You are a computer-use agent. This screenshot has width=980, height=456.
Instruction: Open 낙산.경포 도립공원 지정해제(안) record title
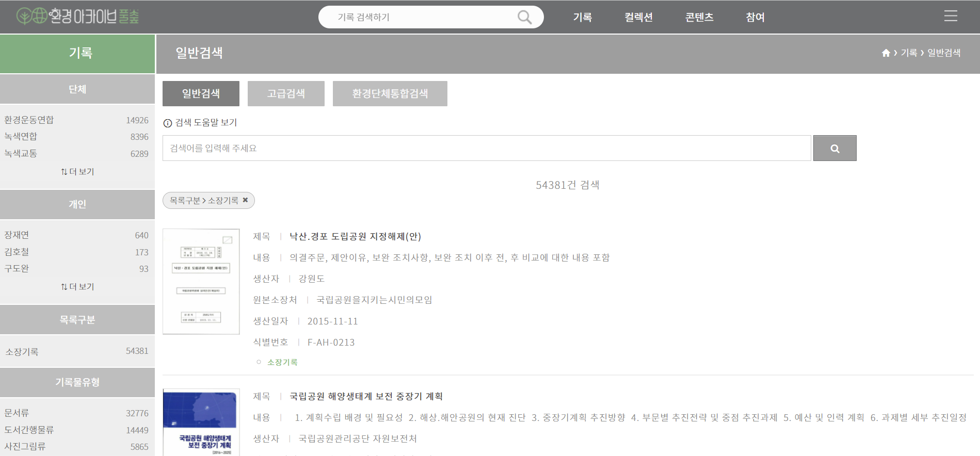355,236
